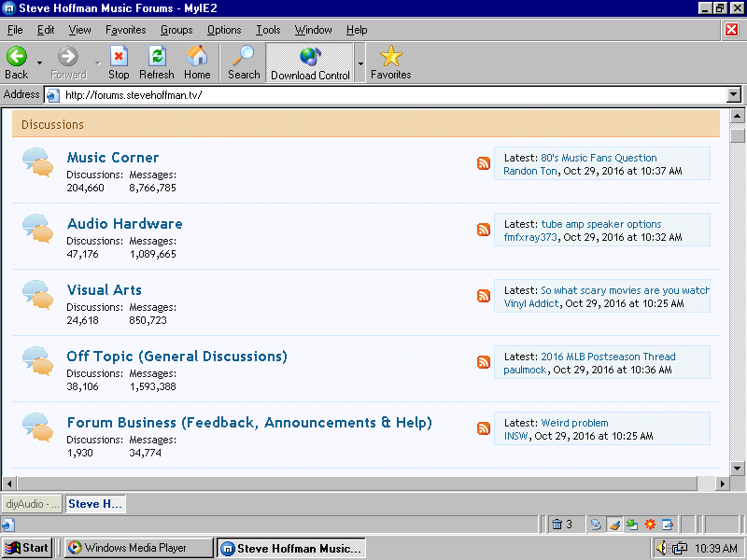Go back with the Back arrow icon
The width and height of the screenshot is (747, 560).
coord(16,56)
